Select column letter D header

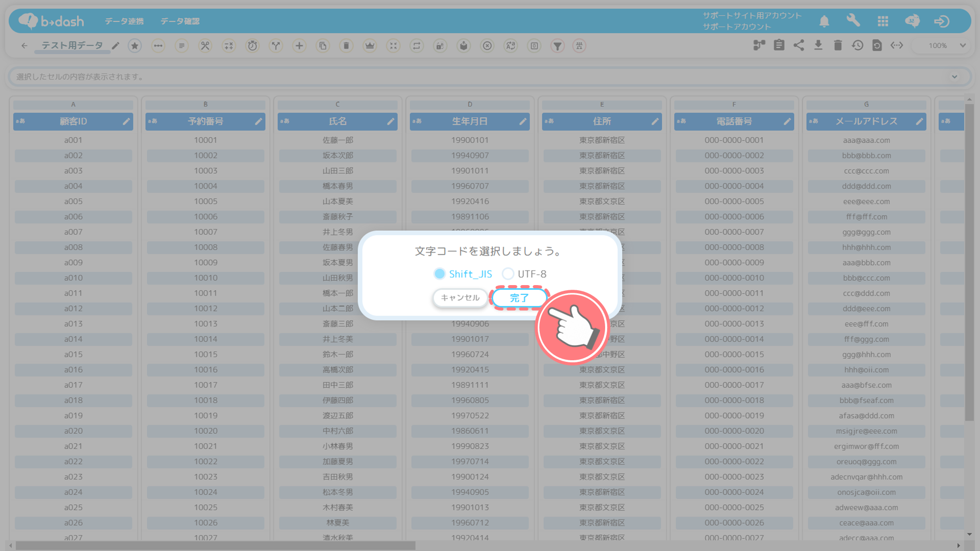point(470,104)
